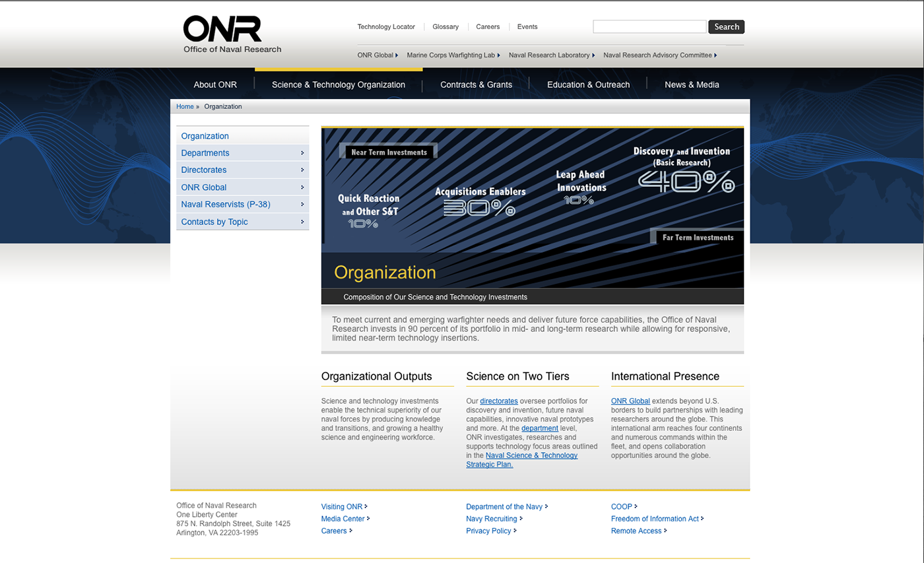Click the Home breadcrumb link

185,106
